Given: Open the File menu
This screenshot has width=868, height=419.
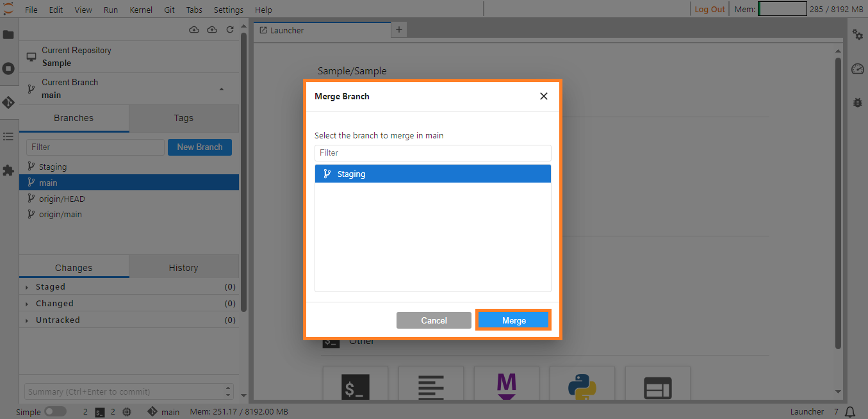Looking at the screenshot, I should 31,10.
